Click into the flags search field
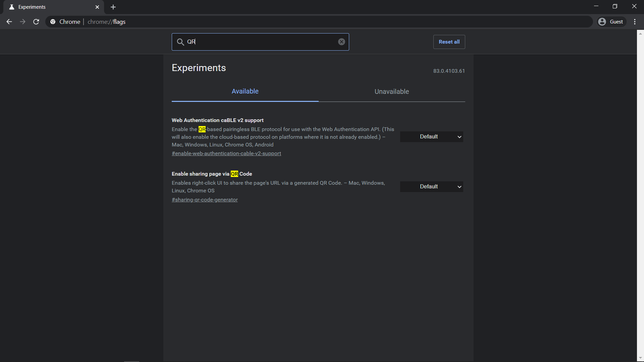The width and height of the screenshot is (644, 362). [x=260, y=42]
